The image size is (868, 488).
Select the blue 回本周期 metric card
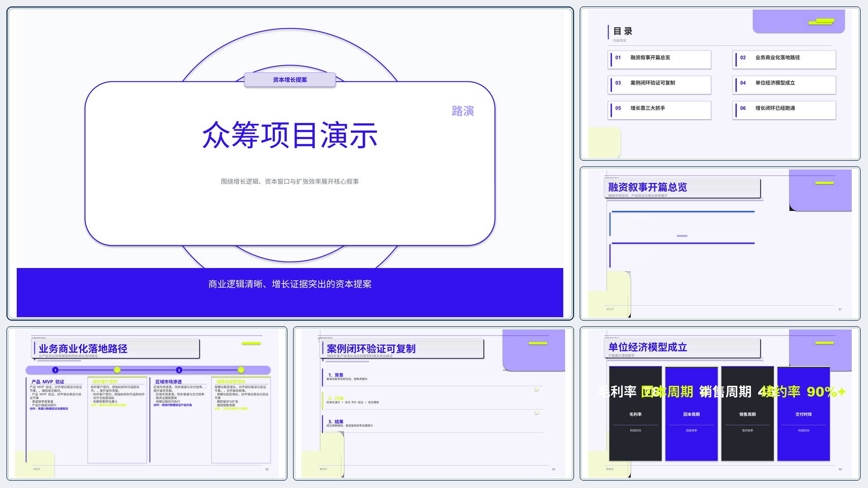click(x=691, y=413)
